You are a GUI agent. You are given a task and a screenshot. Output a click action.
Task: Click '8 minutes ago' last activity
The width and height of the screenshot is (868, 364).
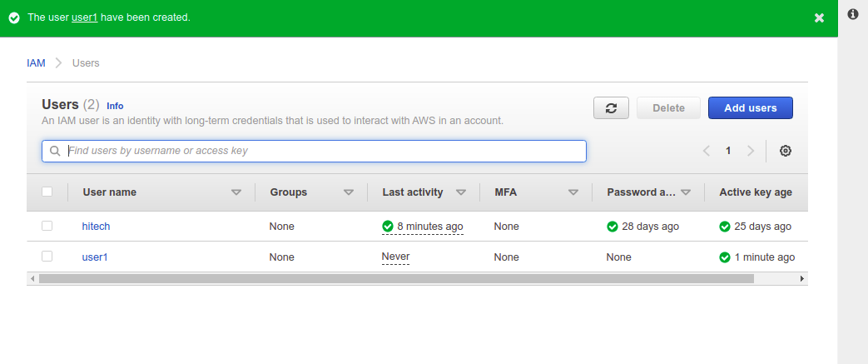430,226
